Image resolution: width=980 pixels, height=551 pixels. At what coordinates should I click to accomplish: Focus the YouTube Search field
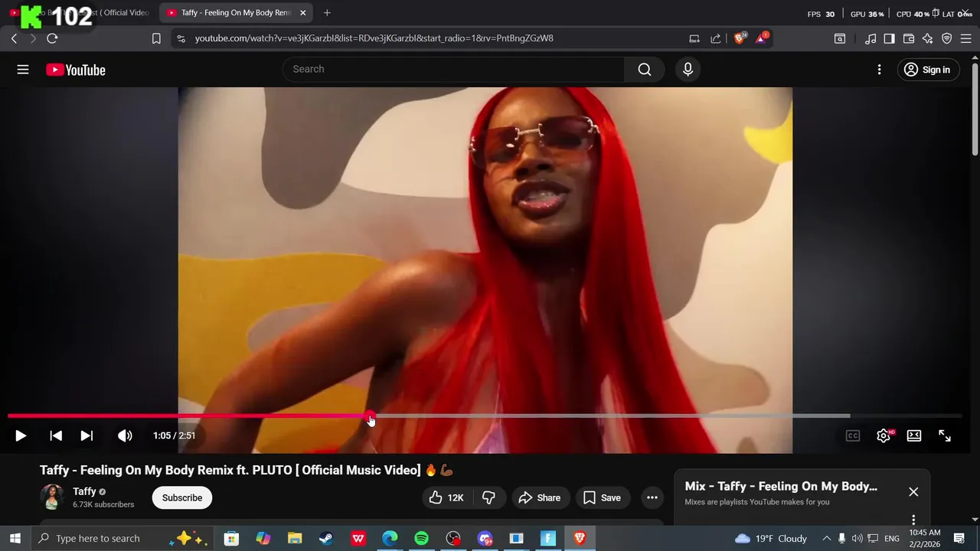tap(453, 69)
